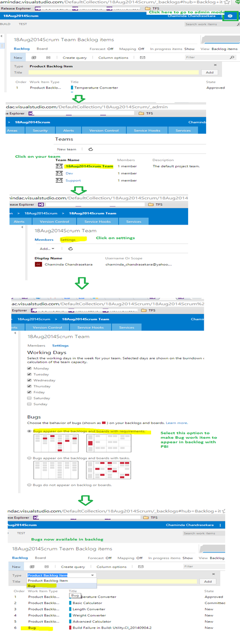
Task: Open the Type dropdown showing Product Backlog Item in last screenshot
Action: (61, 575)
